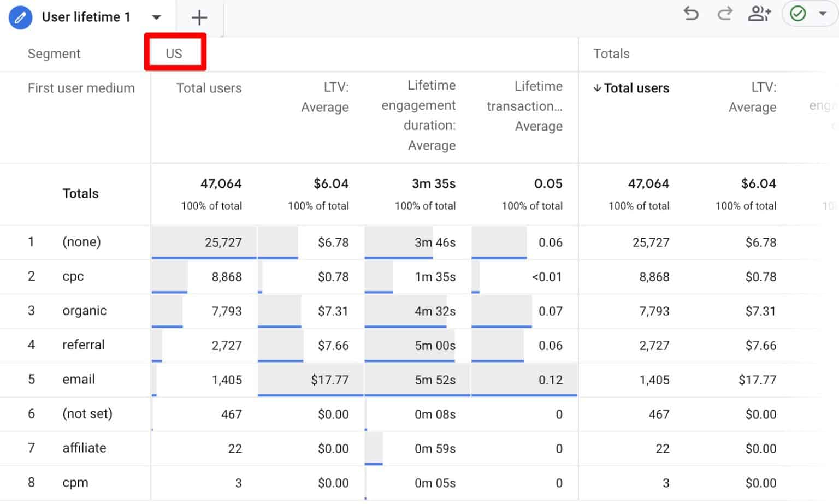839x504 pixels.
Task: Click the First user medium dimension header
Action: click(x=81, y=88)
